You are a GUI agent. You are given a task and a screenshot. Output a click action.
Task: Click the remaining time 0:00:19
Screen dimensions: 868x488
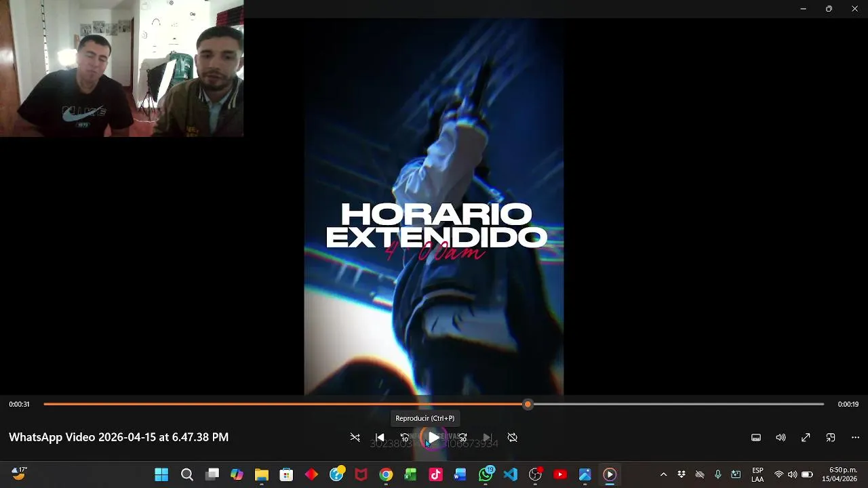click(848, 404)
